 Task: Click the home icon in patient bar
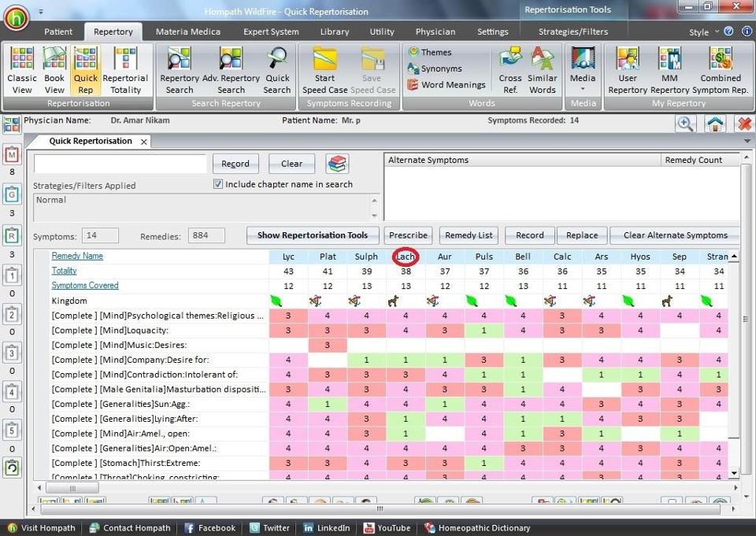tap(715, 124)
